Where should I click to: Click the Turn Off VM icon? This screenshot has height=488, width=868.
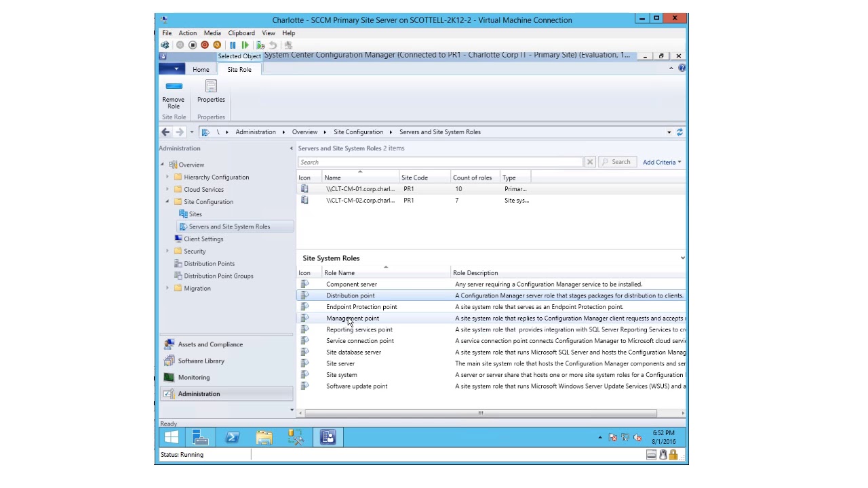(x=193, y=45)
